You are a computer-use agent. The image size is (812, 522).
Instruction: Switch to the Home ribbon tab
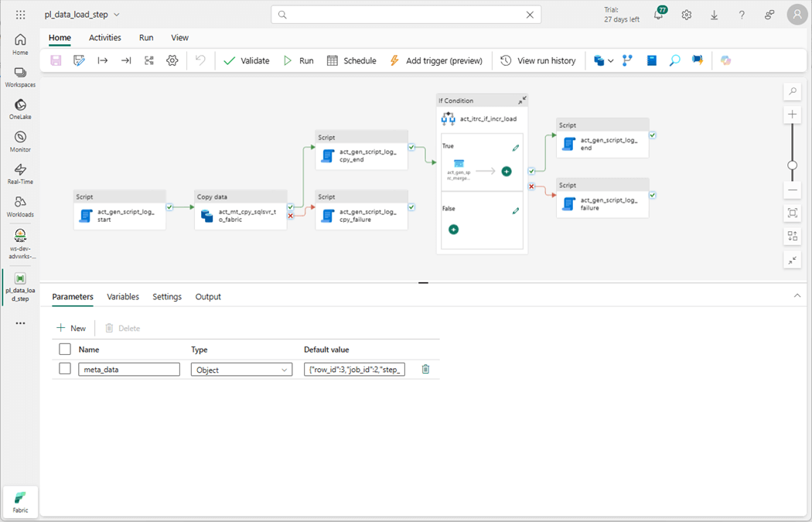60,37
